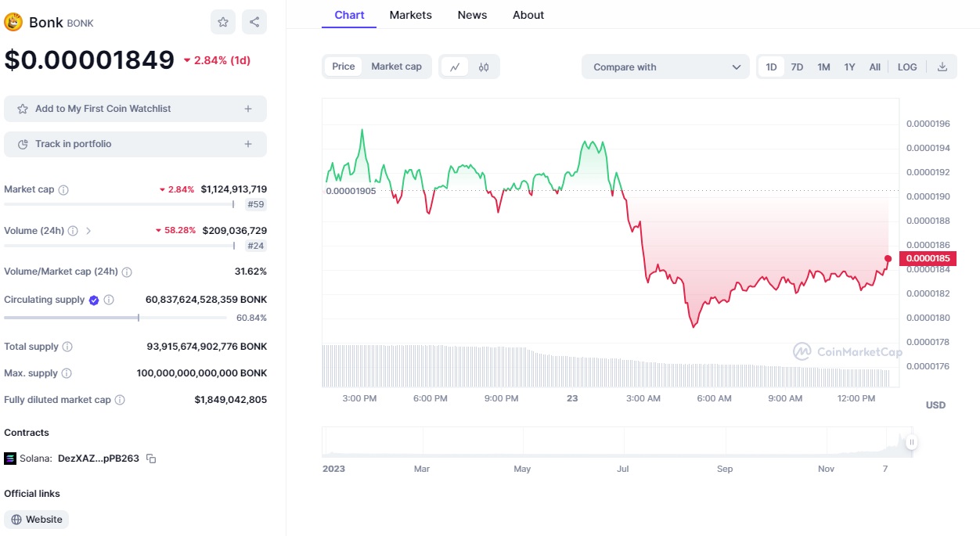Set chart range to 1D
Screen dimensions: 980x536
point(771,67)
